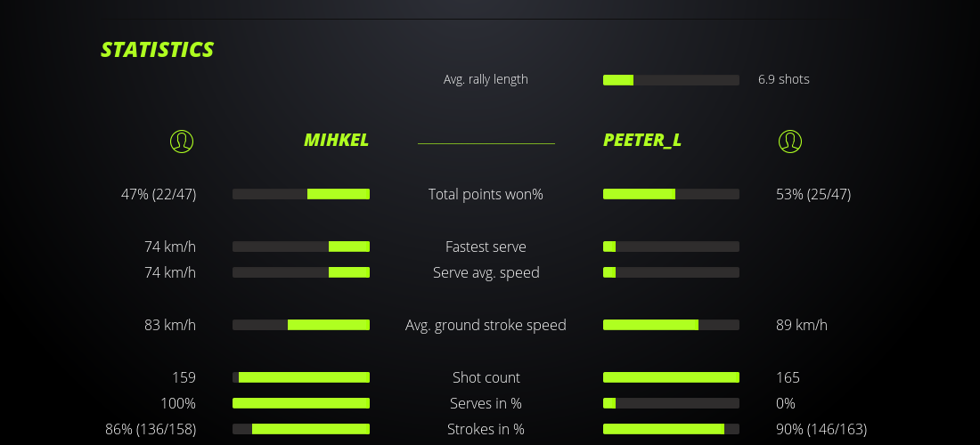Click Mihkel's Total points won bar
980x445 pixels.
click(x=301, y=194)
